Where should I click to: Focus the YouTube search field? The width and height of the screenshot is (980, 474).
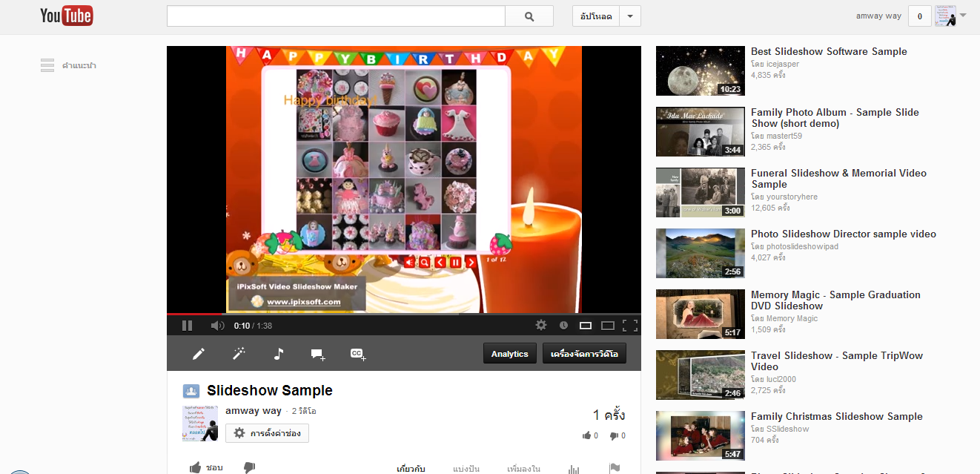pos(336,16)
